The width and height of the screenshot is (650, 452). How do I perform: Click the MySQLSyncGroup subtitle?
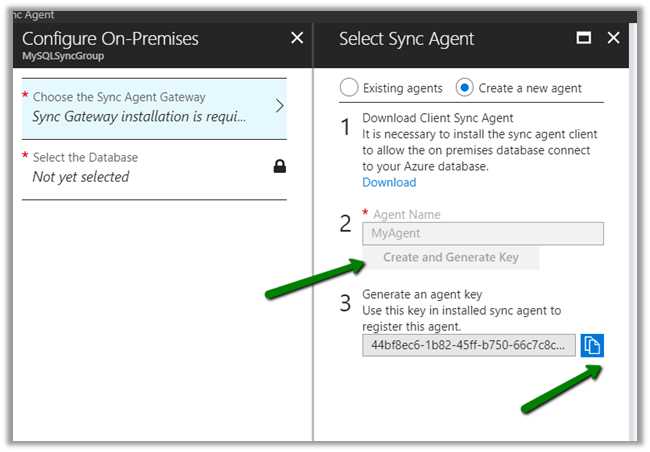click(63, 57)
